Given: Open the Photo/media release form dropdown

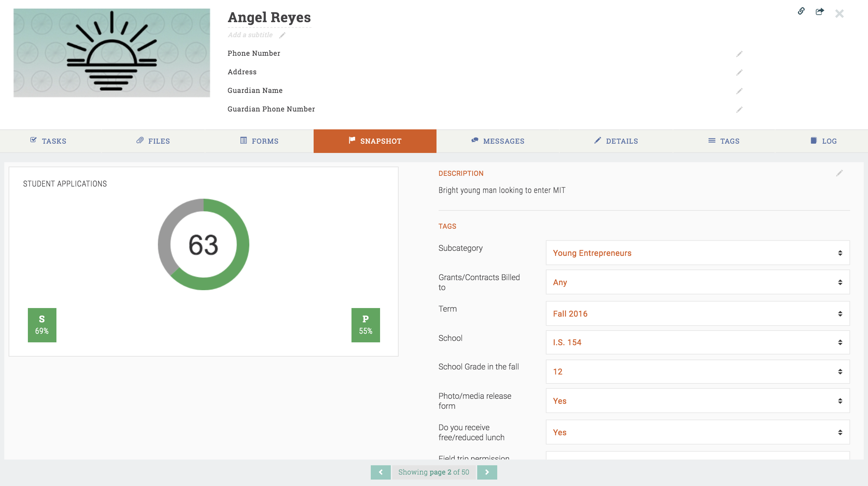Looking at the screenshot, I should click(x=697, y=401).
